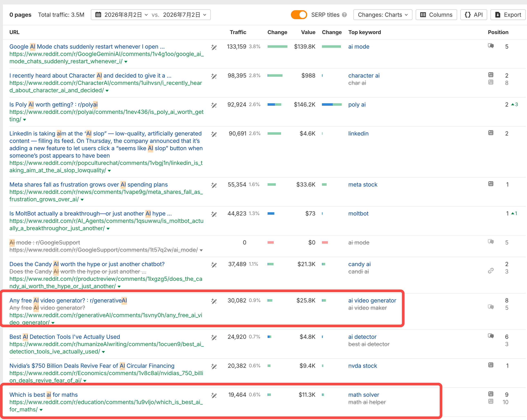Click the wand icon on the Candy AI row

tap(214, 265)
